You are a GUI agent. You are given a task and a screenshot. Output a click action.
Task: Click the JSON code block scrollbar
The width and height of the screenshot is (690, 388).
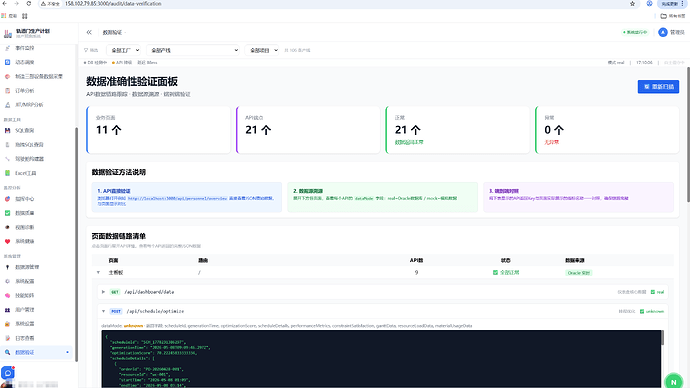pyautogui.click(x=662, y=337)
